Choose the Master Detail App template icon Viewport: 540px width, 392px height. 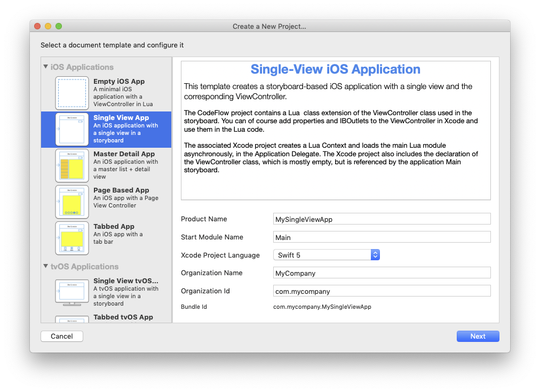(x=72, y=165)
